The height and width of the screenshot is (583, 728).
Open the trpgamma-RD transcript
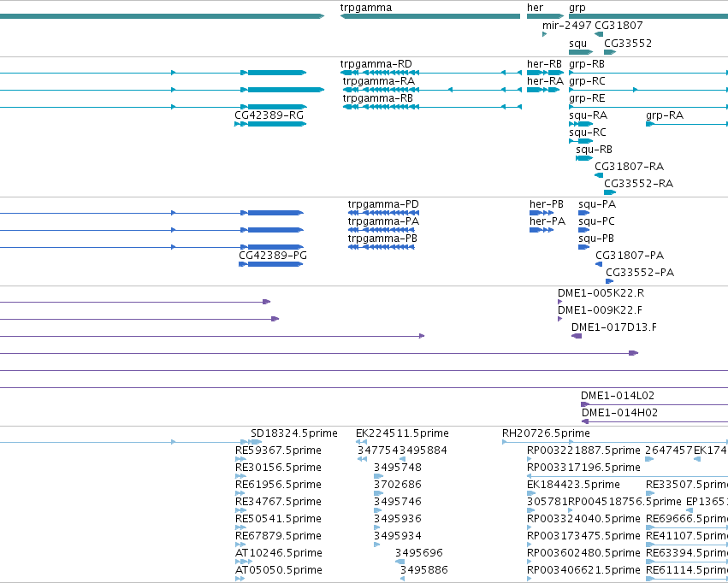[x=431, y=73]
